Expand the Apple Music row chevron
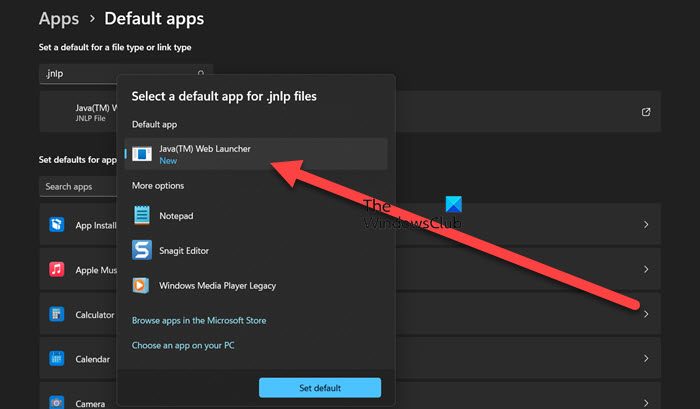 [x=646, y=269]
